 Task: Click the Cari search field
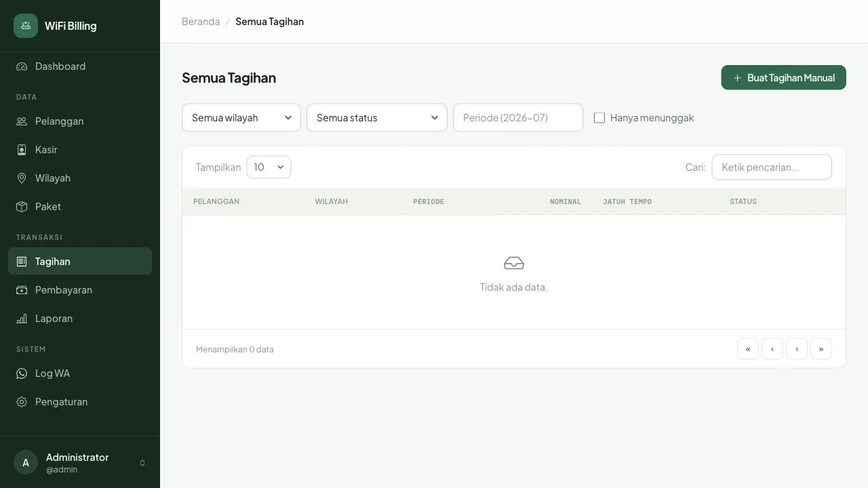pyautogui.click(x=772, y=167)
